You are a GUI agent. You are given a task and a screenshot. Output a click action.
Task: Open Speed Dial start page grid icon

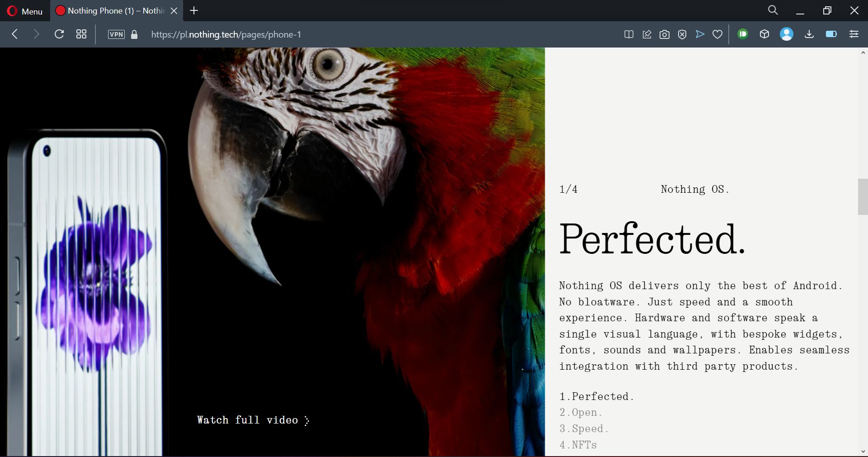(81, 34)
